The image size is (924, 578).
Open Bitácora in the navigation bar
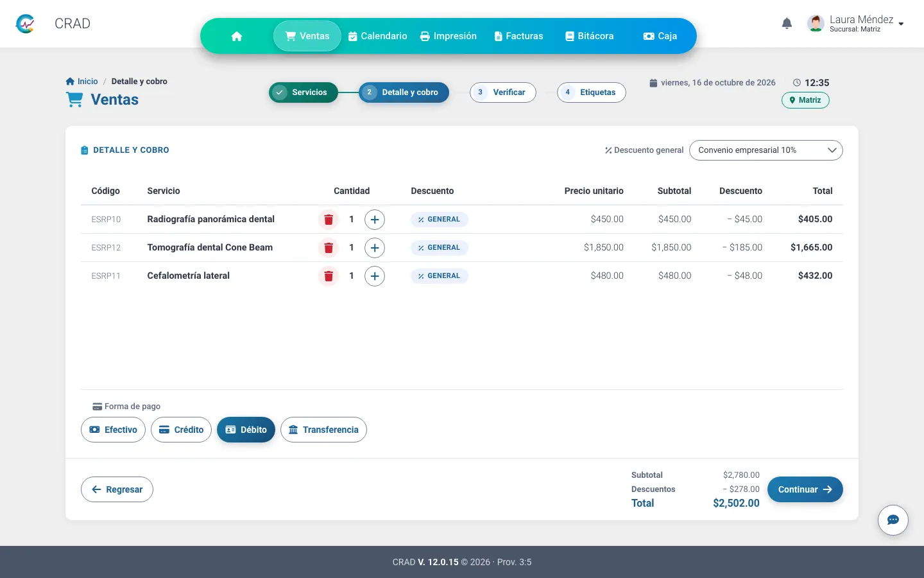point(589,36)
